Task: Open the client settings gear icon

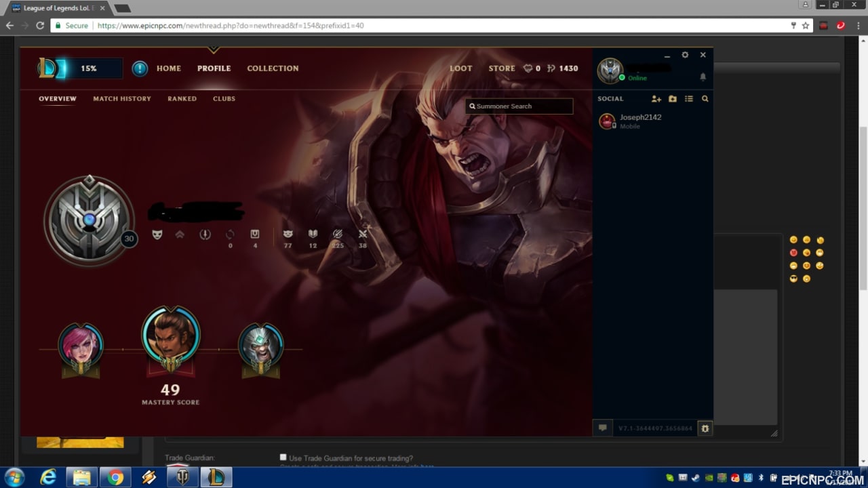Action: pyautogui.click(x=685, y=55)
